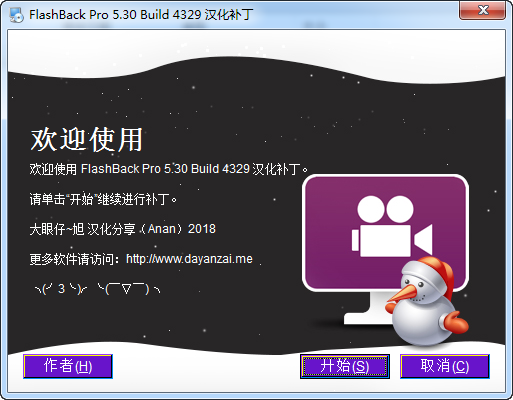The height and width of the screenshot is (400, 513).
Task: Click the window title 'FlashBack Pro 5.30 Build 4329 汉化补丁'
Action: click(141, 15)
